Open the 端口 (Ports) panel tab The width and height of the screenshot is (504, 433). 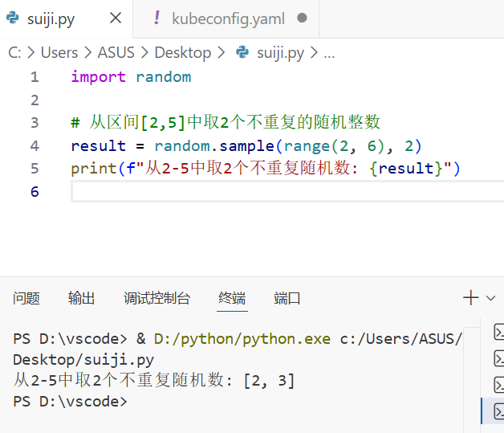[287, 298]
